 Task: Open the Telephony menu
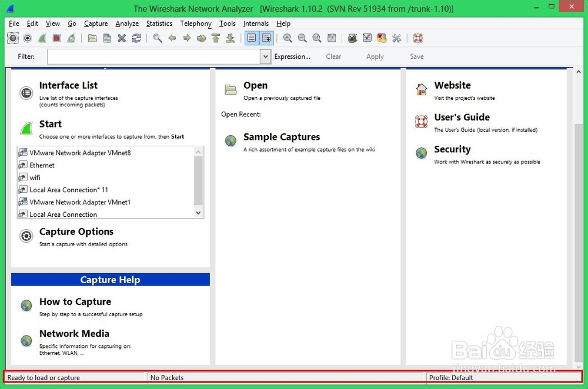pyautogui.click(x=196, y=24)
